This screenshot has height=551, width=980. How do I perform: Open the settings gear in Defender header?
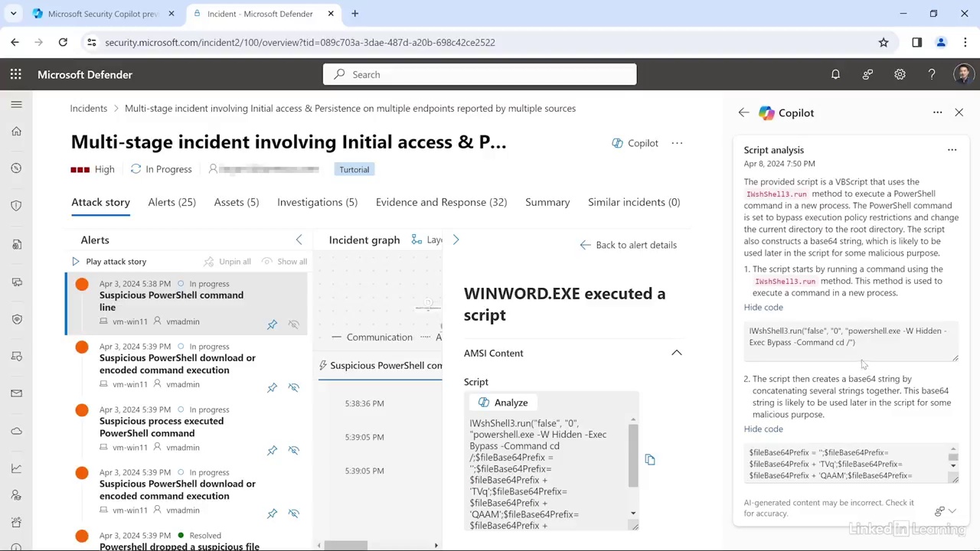pos(900,74)
